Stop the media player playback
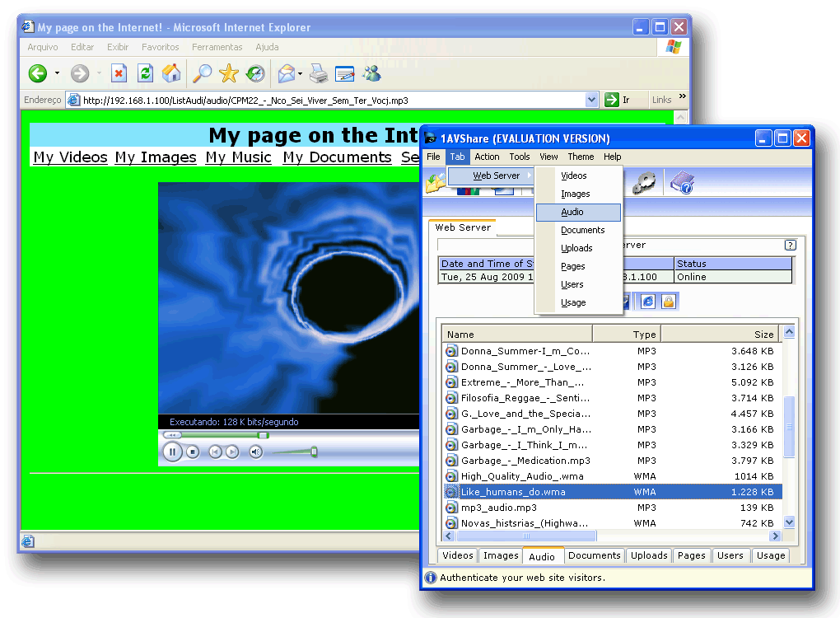Screen dimensions: 840x618 click(x=193, y=452)
